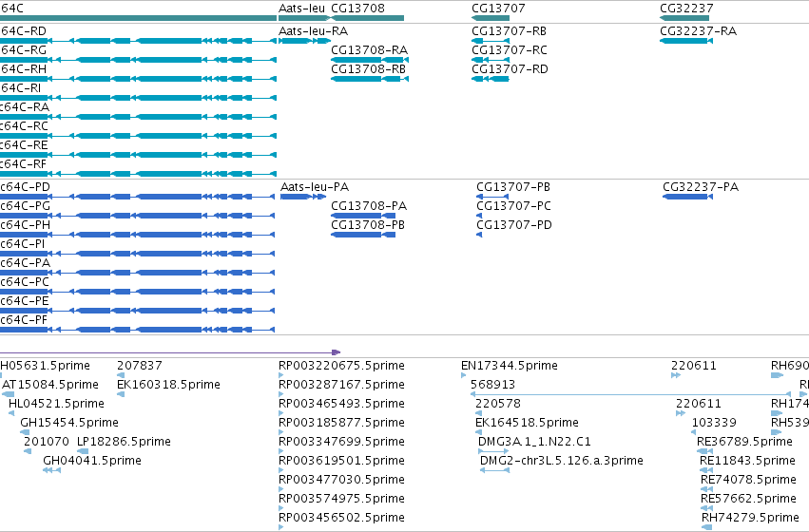
Task: Select the long 568913 feature label
Action: [x=492, y=385]
